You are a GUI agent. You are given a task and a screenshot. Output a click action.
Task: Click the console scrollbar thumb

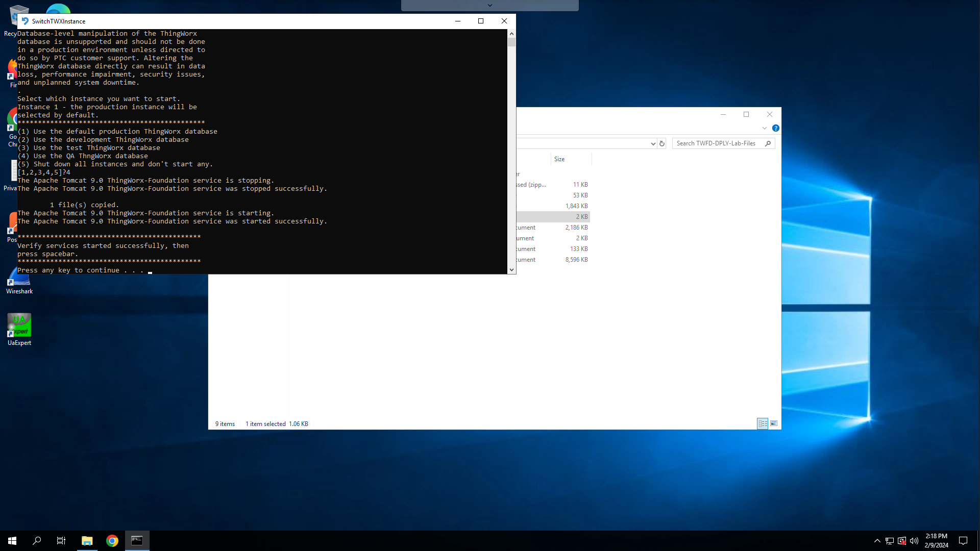click(x=511, y=42)
